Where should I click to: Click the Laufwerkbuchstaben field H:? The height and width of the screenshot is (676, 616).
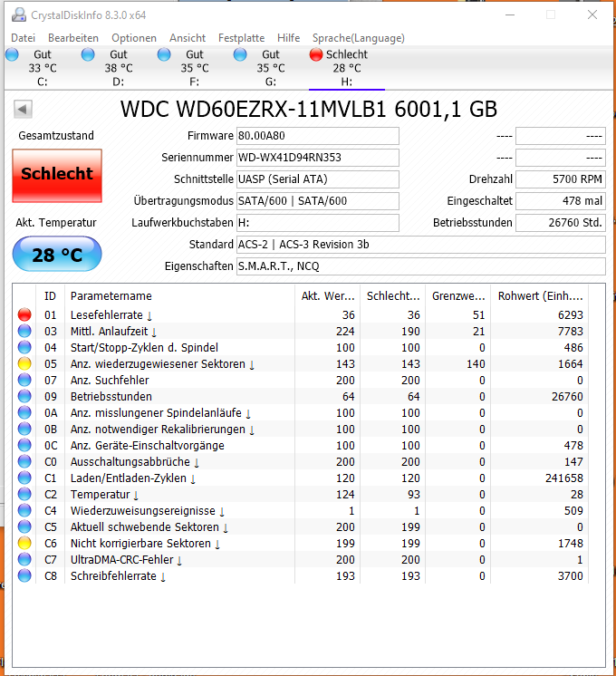click(318, 223)
